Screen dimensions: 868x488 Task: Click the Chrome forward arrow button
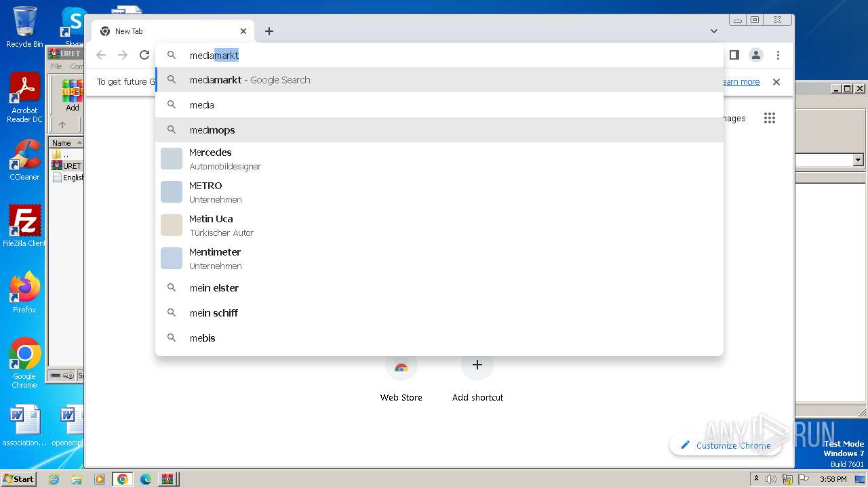coord(123,55)
